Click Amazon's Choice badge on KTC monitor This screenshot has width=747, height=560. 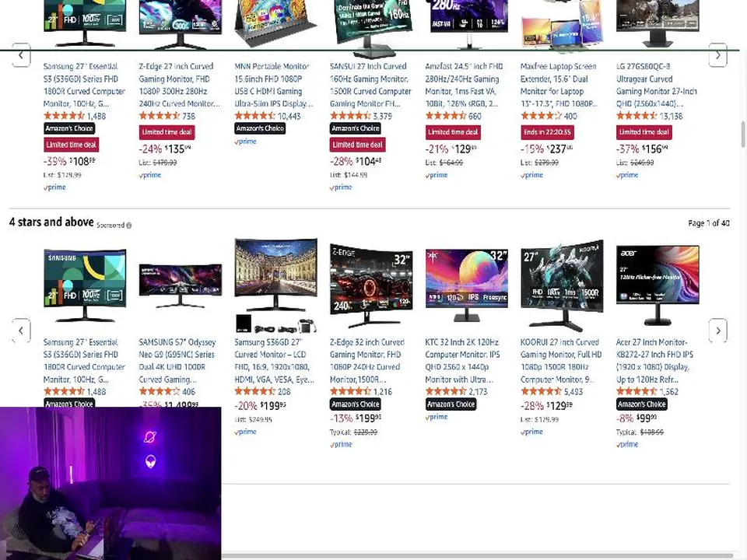pyautogui.click(x=451, y=404)
